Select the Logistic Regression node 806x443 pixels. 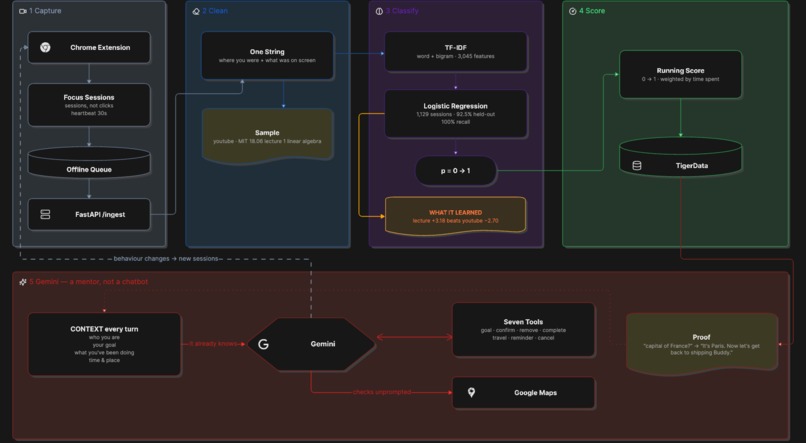[455, 114]
